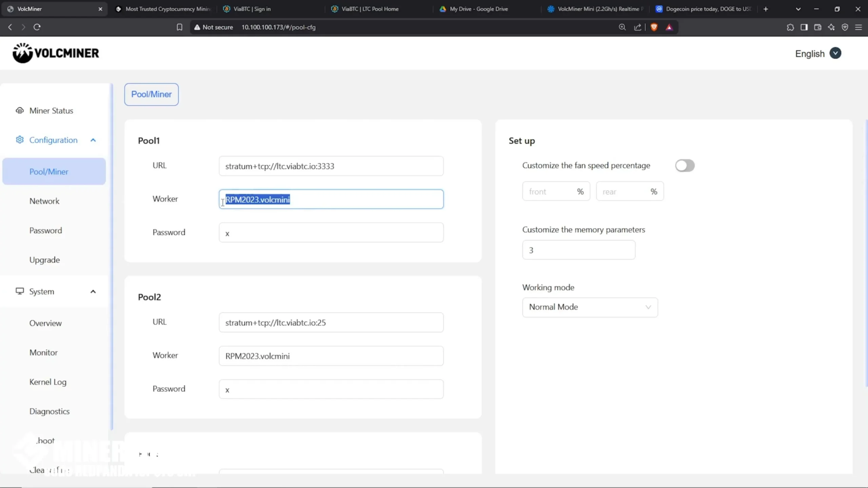
Task: Click the VolcMiner logo
Action: [x=56, y=53]
